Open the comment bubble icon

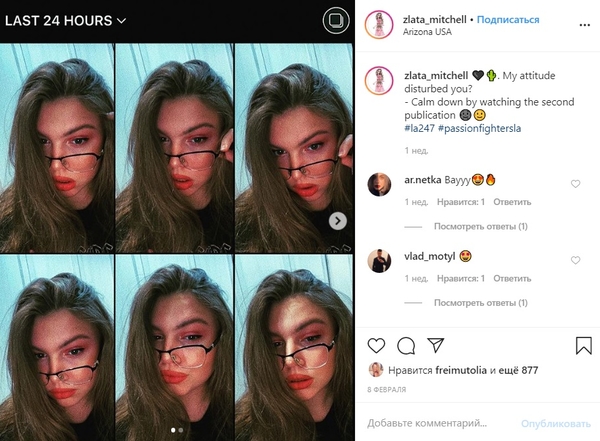click(406, 346)
